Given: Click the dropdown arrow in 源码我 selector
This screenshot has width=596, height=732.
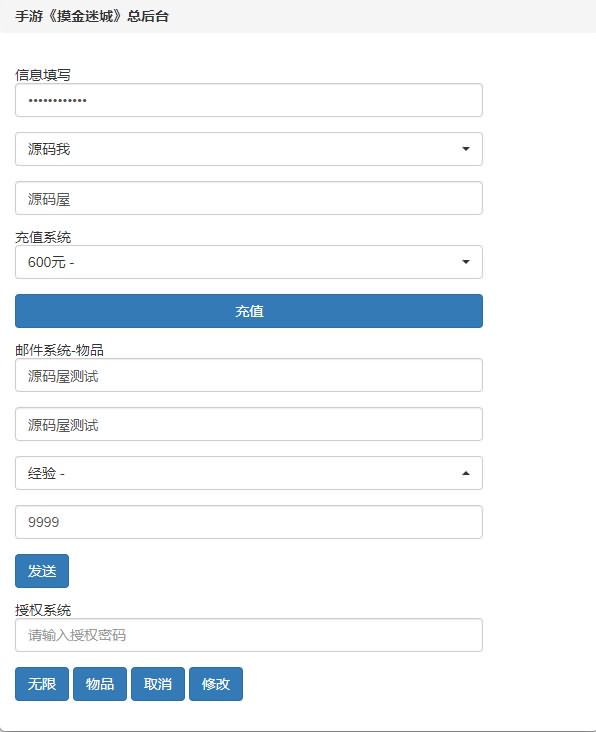Looking at the screenshot, I should (465, 149).
